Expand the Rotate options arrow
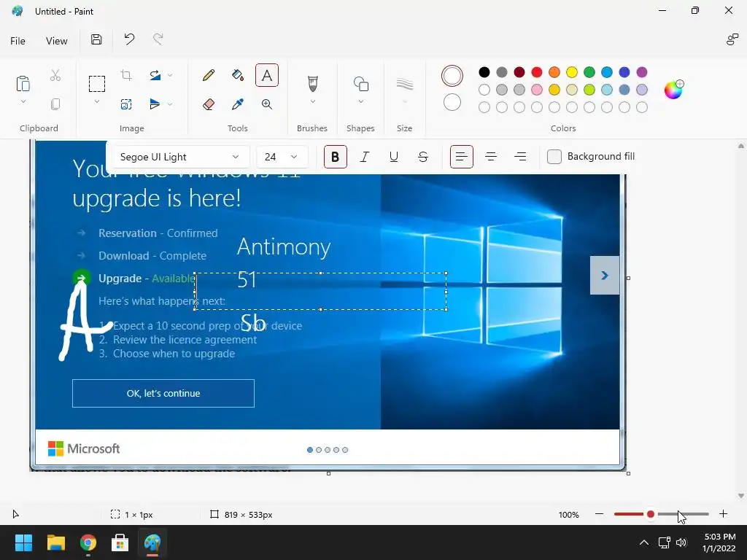The image size is (747, 560). [170, 75]
